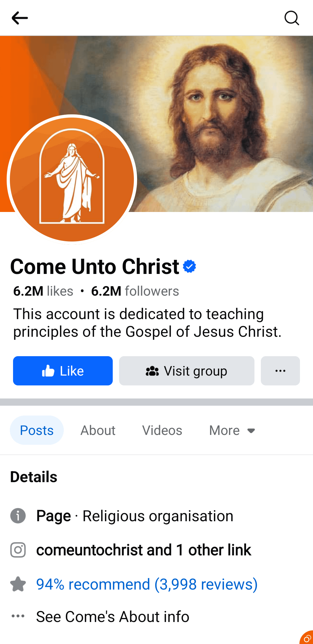The height and width of the screenshot is (644, 313).
Task: Tap the back arrow icon
Action: click(20, 18)
